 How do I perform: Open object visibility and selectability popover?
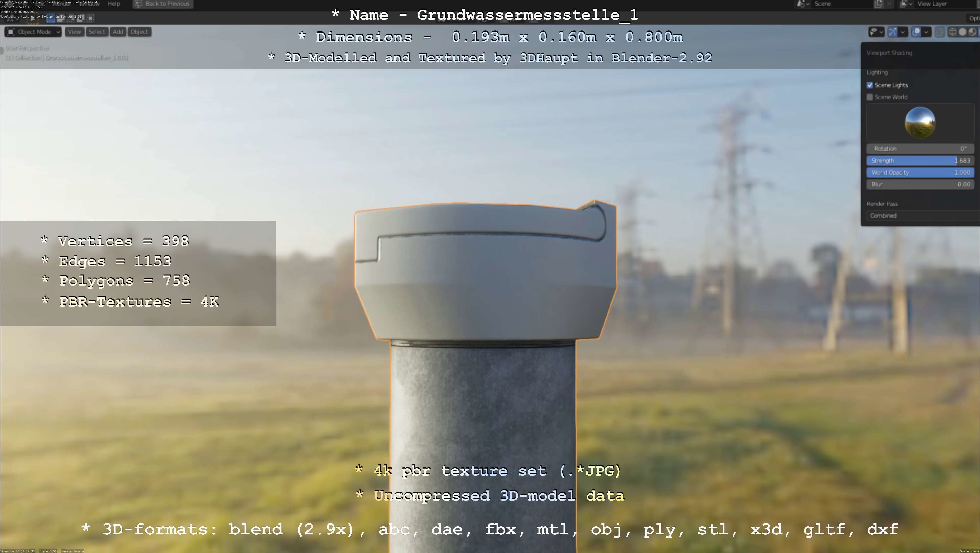coord(876,32)
